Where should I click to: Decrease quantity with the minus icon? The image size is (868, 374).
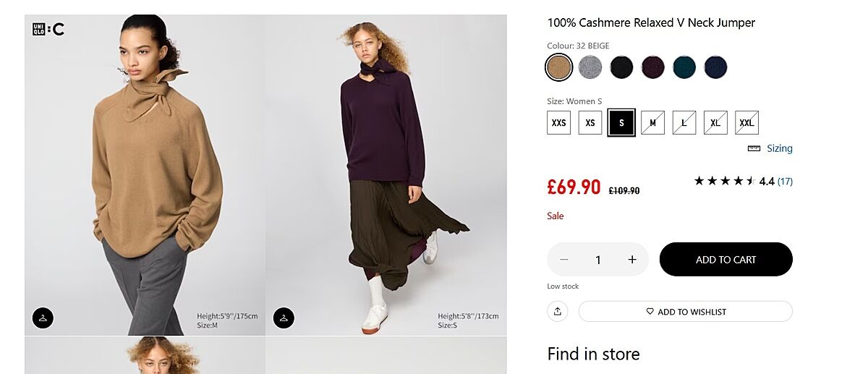[564, 260]
